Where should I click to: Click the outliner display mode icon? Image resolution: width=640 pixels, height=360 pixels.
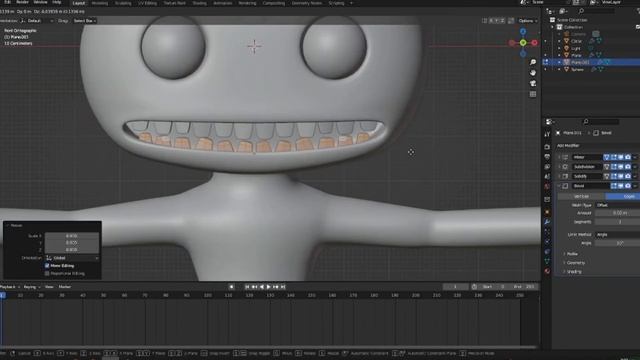tap(564, 11)
